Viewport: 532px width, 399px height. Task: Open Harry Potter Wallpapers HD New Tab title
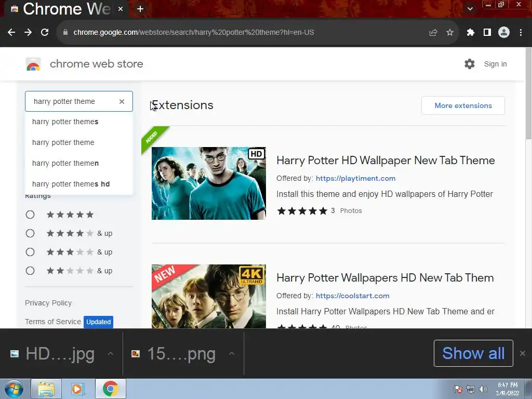[385, 278]
